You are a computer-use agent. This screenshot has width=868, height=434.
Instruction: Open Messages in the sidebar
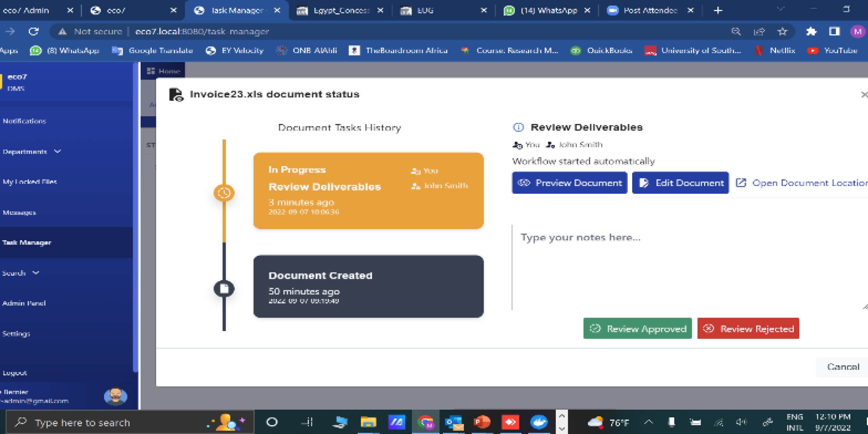[x=19, y=212]
